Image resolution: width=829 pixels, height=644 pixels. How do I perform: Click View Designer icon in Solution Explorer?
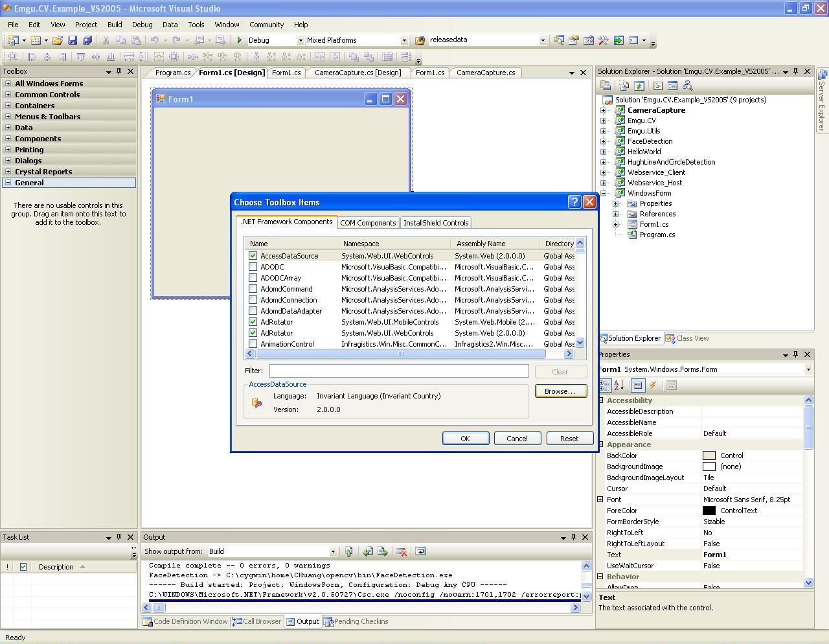point(672,86)
